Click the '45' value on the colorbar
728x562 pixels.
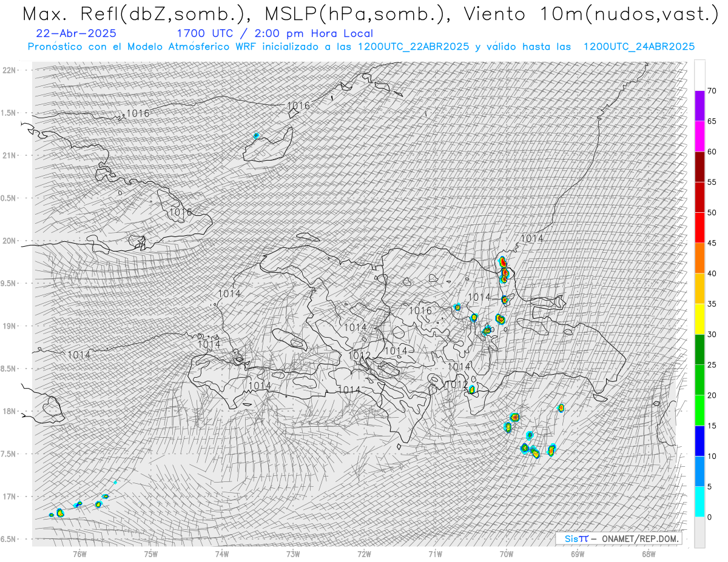click(x=712, y=243)
